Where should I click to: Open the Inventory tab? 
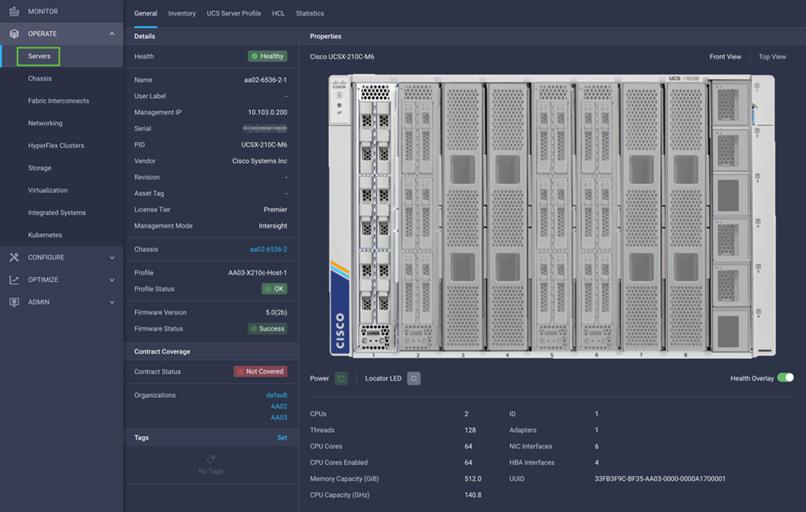coord(182,14)
